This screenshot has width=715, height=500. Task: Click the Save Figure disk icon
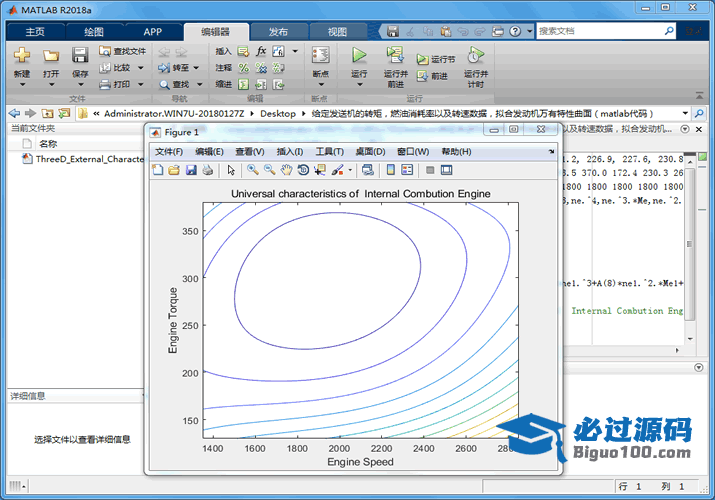(190, 170)
